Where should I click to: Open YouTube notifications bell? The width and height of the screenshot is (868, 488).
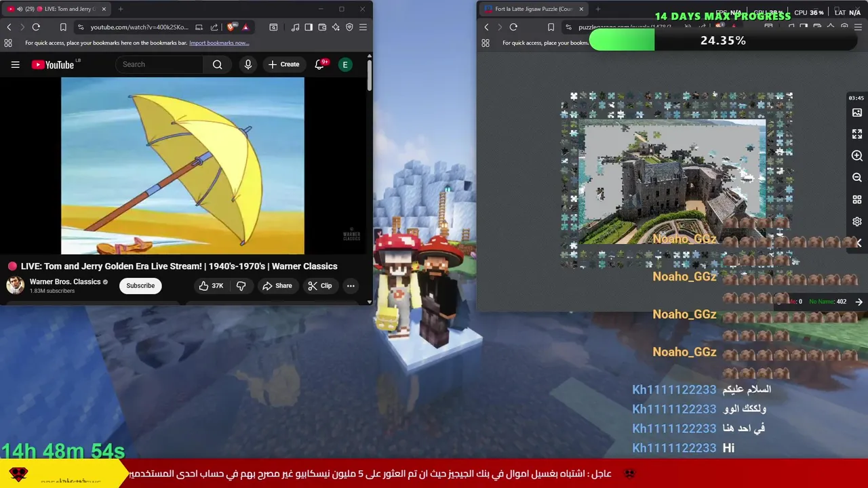pos(319,64)
